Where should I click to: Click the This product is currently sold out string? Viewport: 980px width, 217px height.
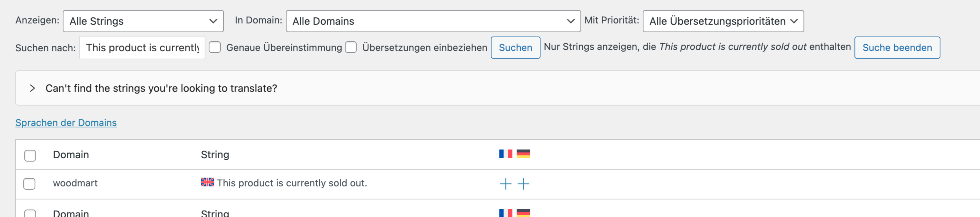[x=292, y=183]
